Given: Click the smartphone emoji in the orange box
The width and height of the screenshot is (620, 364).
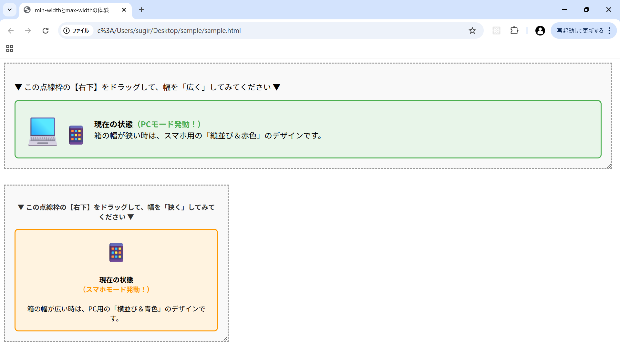Looking at the screenshot, I should pos(116,252).
